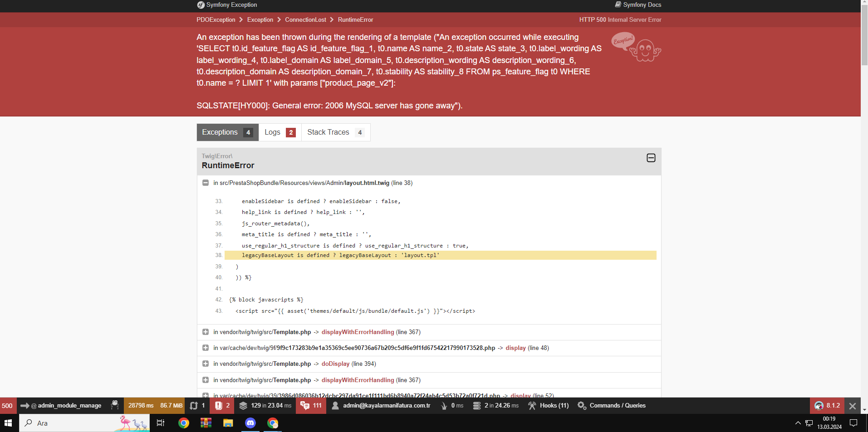868x432 pixels.
Task: Open the Windows Start menu
Action: (8, 423)
